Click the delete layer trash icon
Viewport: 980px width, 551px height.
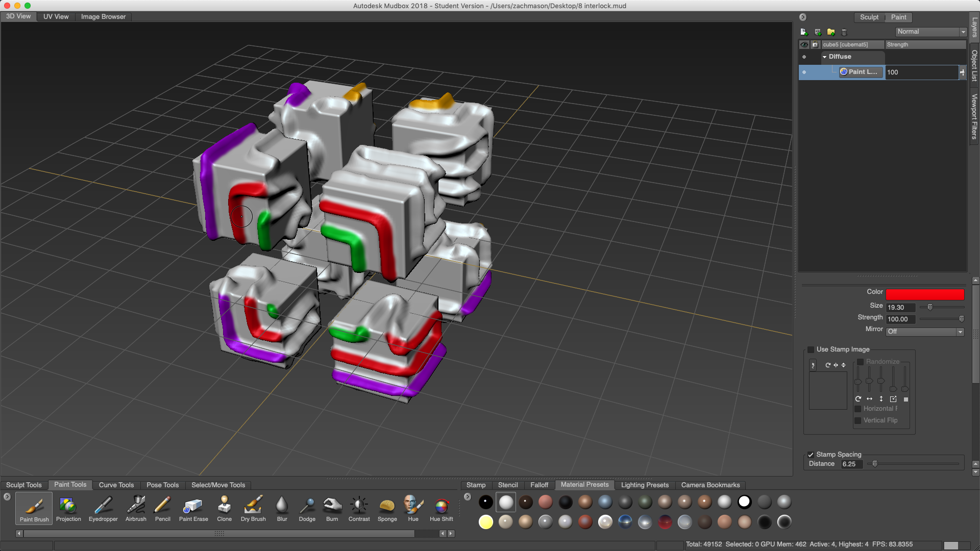[844, 32]
